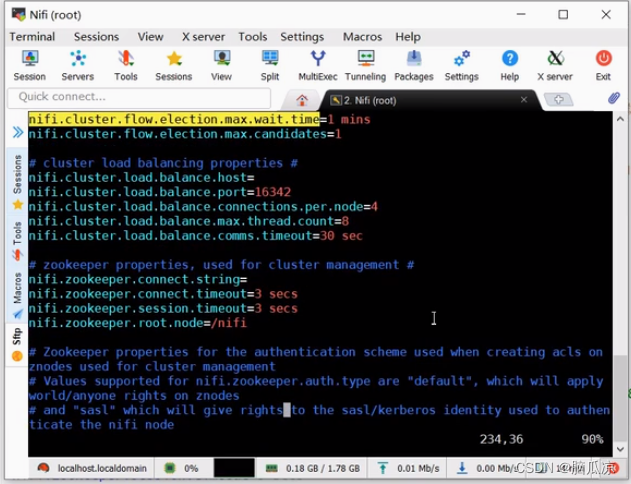Click the paperclip attach icon
This screenshot has height=484, width=631.
pyautogui.click(x=614, y=98)
